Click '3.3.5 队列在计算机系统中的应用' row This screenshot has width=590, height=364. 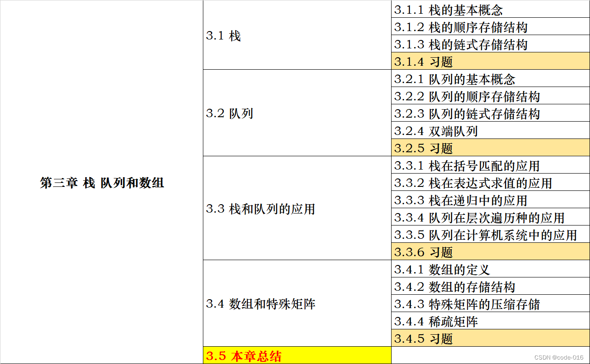coord(491,234)
